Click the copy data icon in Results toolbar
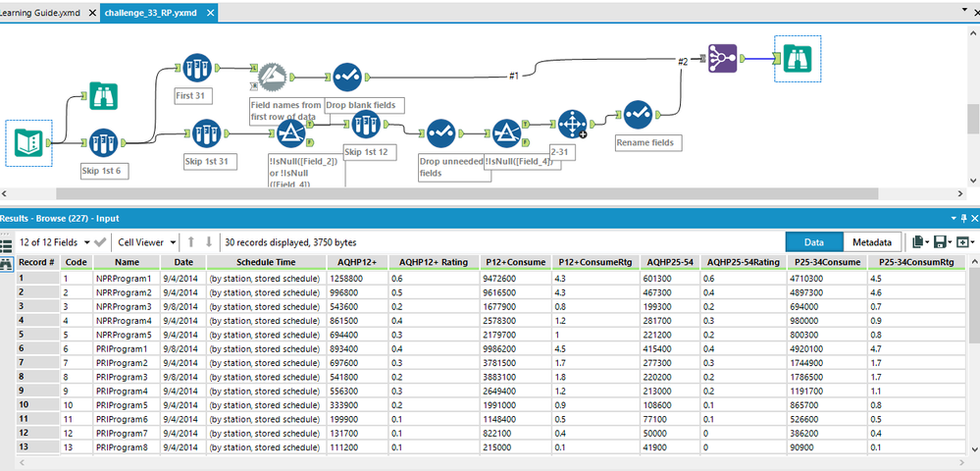This screenshot has height=471, width=980. pos(917,242)
